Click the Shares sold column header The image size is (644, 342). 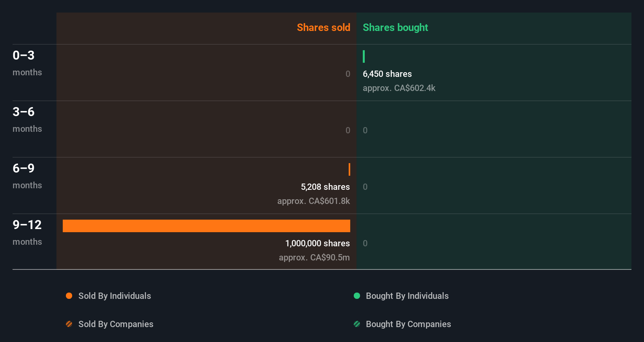(x=324, y=27)
